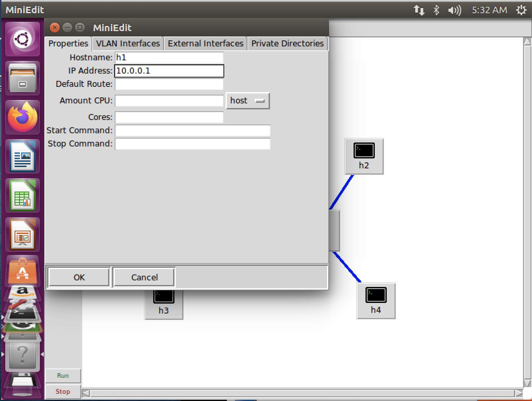The width and height of the screenshot is (532, 401).
Task: Click the horizontal scrollbar right arrow
Action: 519,393
